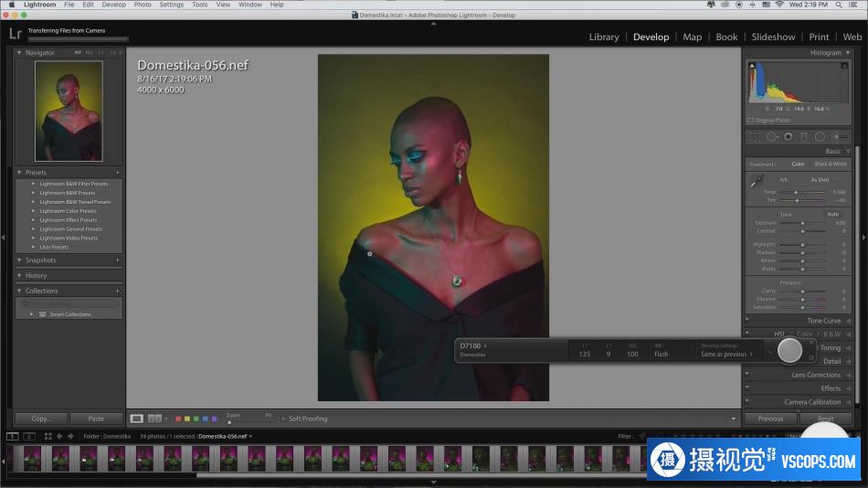Toggle Soft Proofing checkbox

tap(283, 419)
